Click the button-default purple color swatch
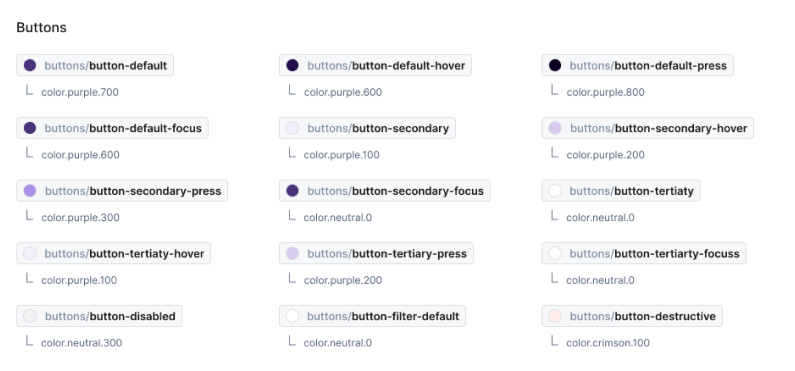The width and height of the screenshot is (795, 371). click(x=30, y=65)
